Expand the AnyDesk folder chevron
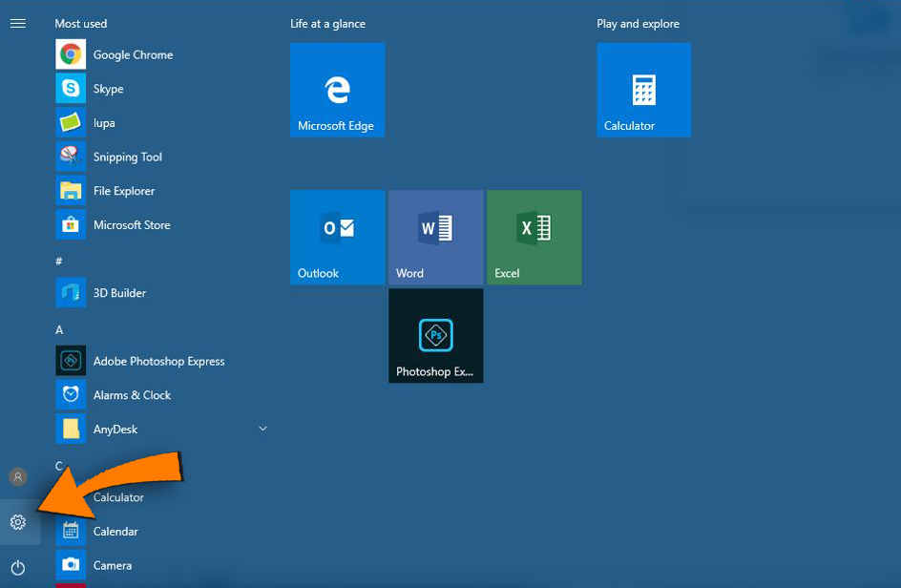Screen dimensions: 901x588 (x=262, y=429)
